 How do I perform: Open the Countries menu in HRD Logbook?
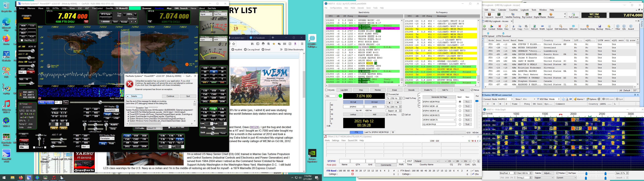tap(513, 10)
